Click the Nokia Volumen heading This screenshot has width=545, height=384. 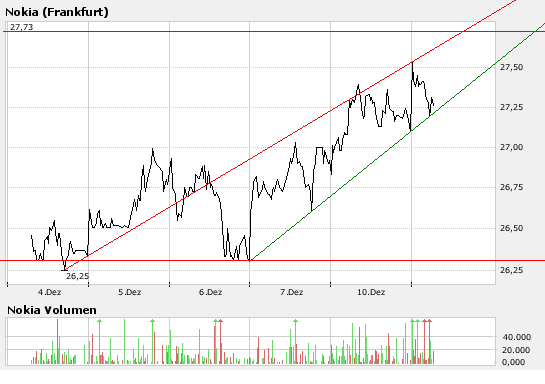52,310
